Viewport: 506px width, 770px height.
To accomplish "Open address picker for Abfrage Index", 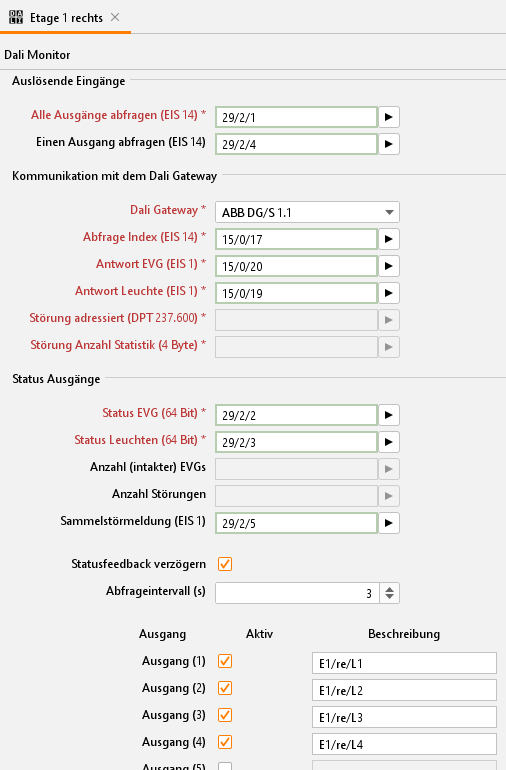I will coord(389,239).
